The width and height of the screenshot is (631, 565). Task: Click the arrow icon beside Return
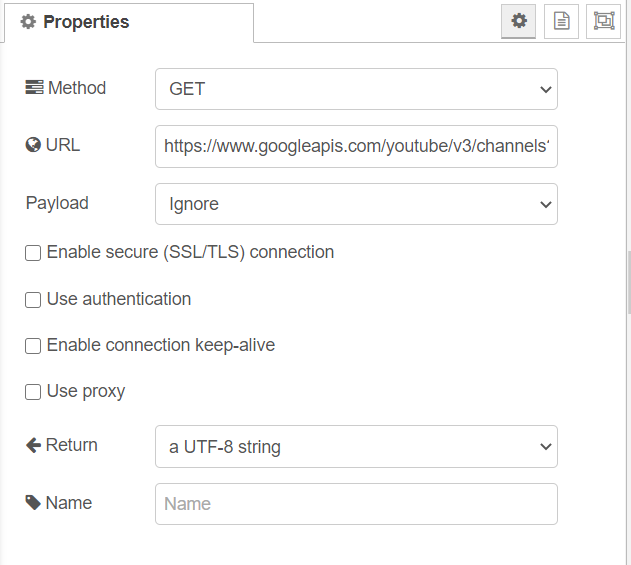tap(33, 445)
